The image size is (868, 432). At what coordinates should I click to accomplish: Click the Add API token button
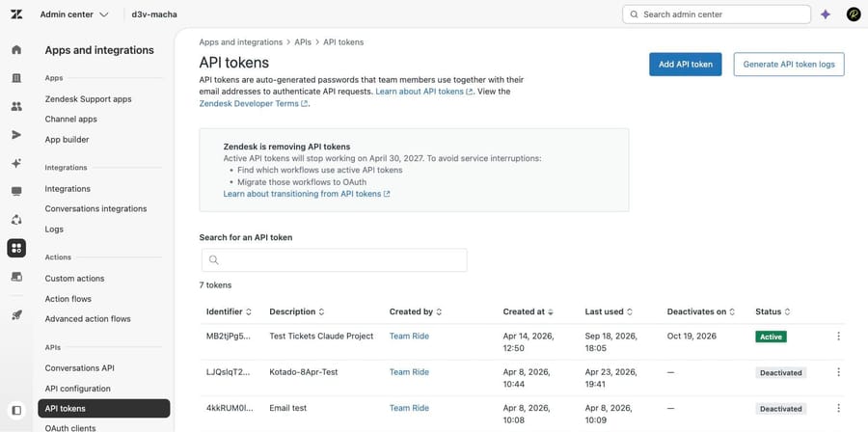pyautogui.click(x=686, y=65)
